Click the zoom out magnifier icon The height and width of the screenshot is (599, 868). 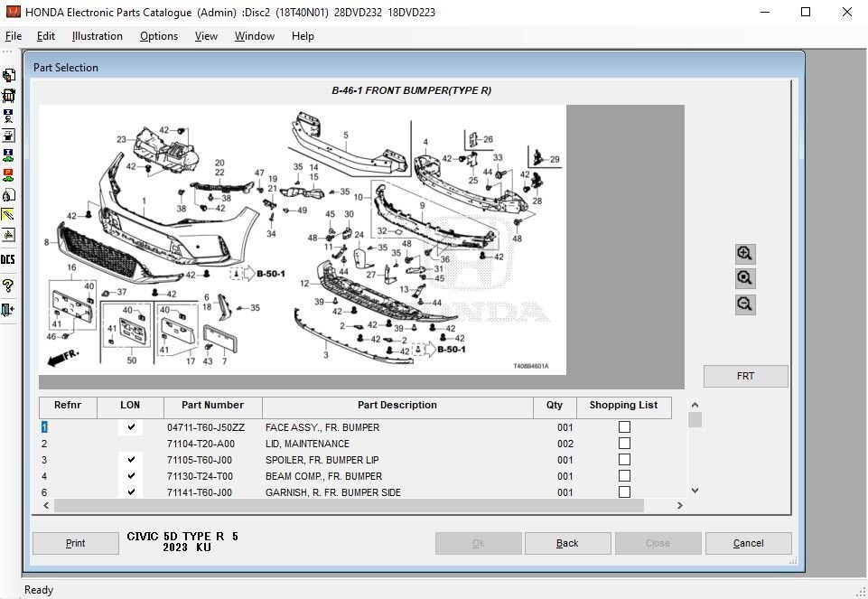click(744, 304)
